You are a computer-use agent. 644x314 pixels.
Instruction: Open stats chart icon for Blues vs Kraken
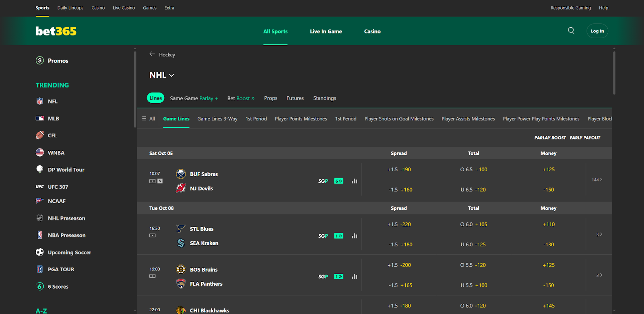[354, 236]
